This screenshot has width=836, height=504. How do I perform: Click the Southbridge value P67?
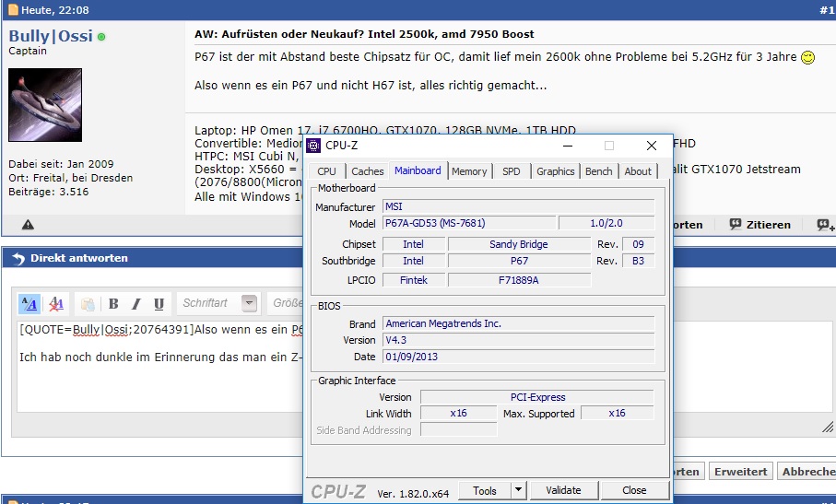click(519, 261)
